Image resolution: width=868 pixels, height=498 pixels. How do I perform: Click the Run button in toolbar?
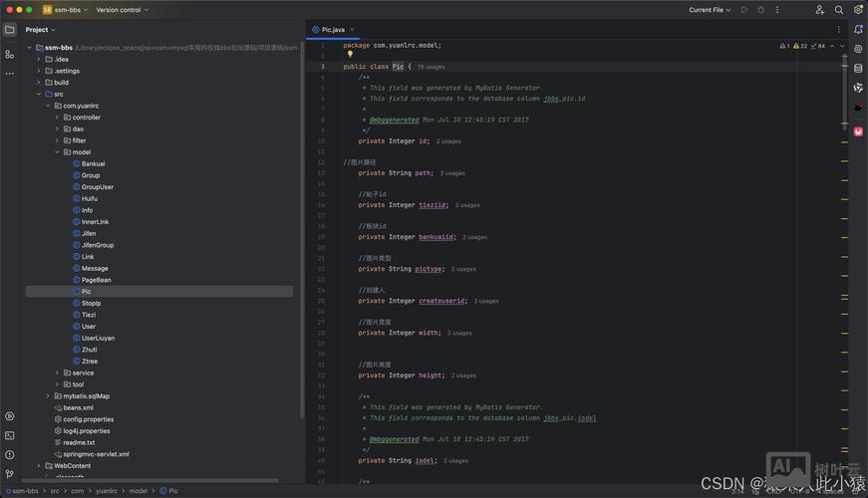click(x=743, y=10)
